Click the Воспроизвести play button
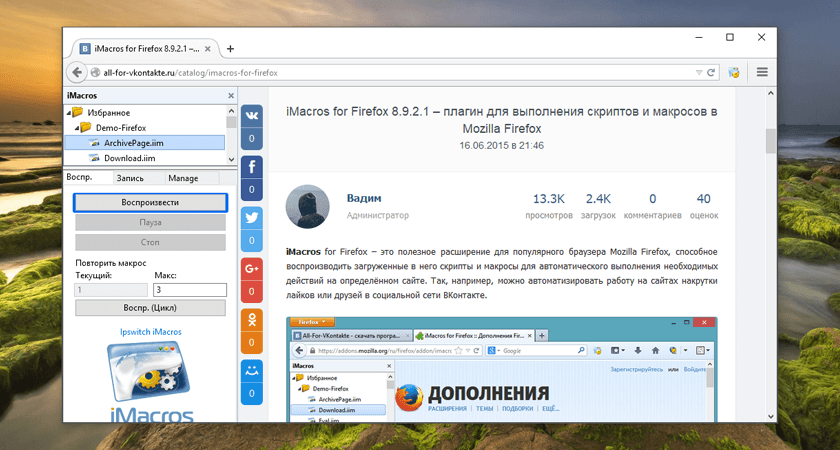 (x=150, y=202)
